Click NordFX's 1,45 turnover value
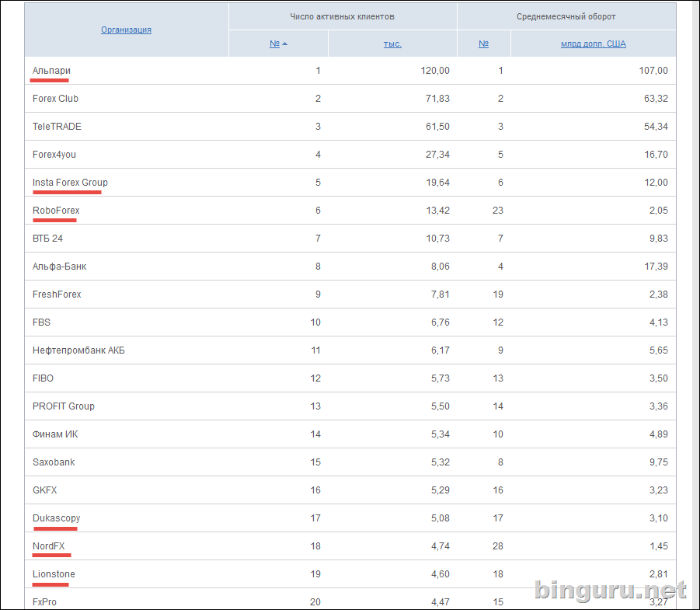This screenshot has width=700, height=610. (x=659, y=546)
